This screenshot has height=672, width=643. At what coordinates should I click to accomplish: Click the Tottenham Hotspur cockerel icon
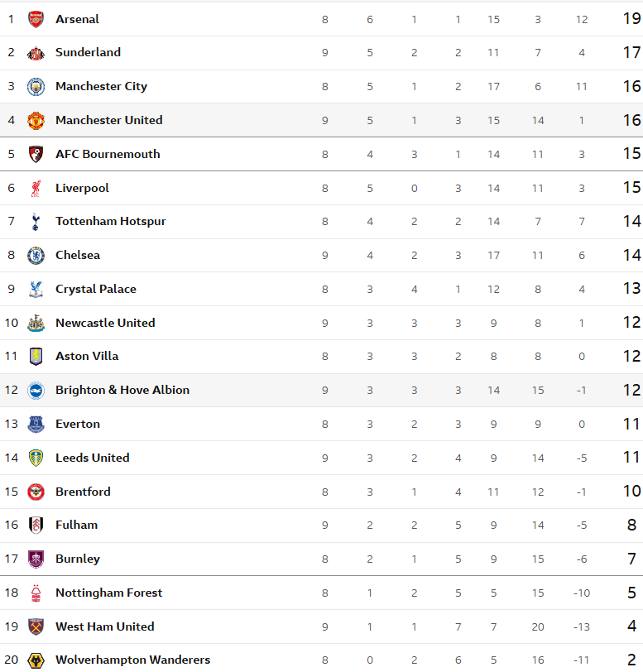[36, 222]
